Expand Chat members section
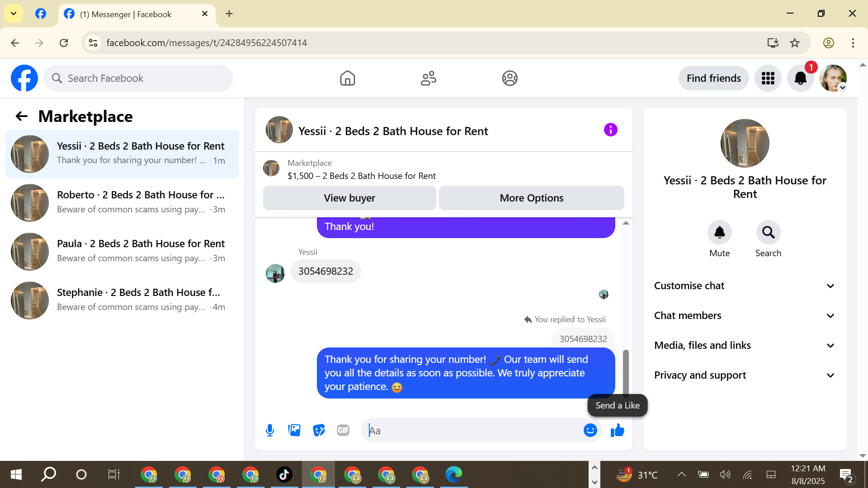 coord(745,315)
